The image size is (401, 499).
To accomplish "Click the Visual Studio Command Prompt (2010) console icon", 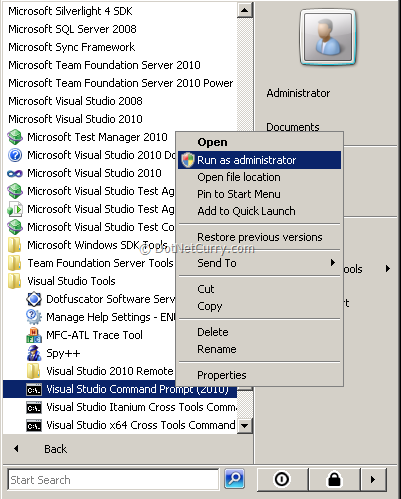I will (34, 389).
